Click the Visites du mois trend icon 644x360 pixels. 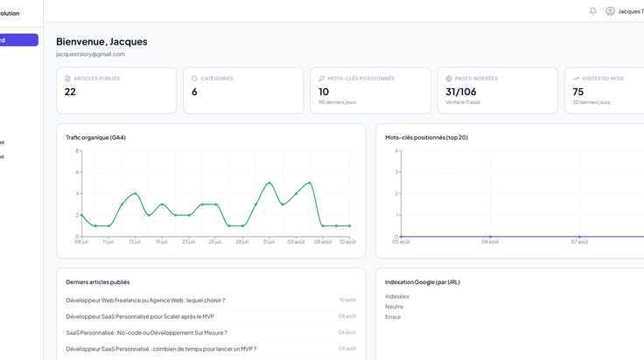coord(576,79)
